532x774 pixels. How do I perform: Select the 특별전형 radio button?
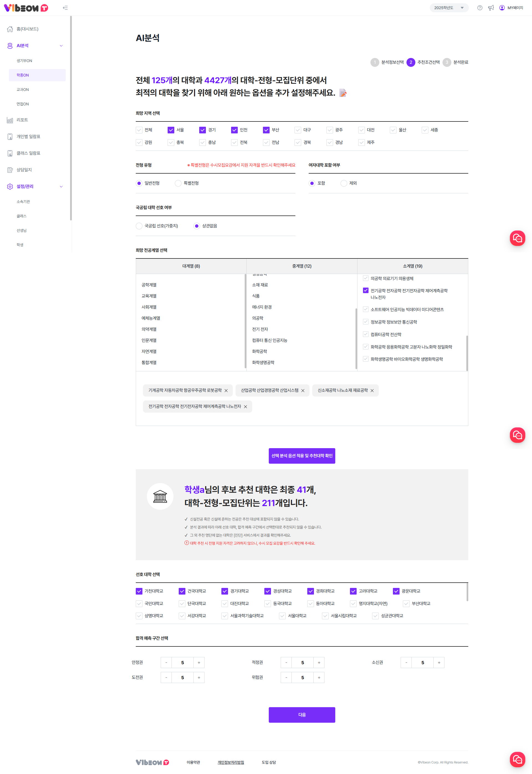point(178,183)
